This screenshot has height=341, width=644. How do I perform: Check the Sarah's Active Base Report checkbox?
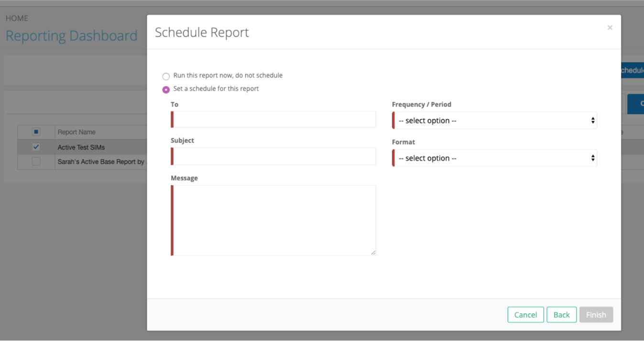(x=36, y=161)
